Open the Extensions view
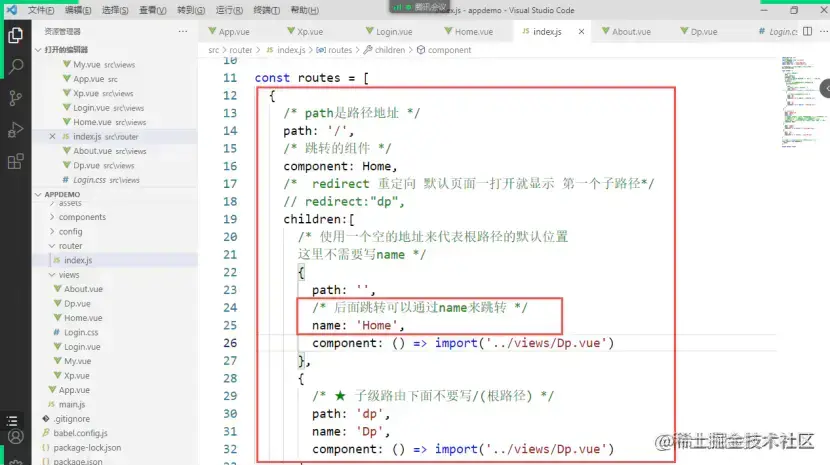830x466 pixels. 15,161
